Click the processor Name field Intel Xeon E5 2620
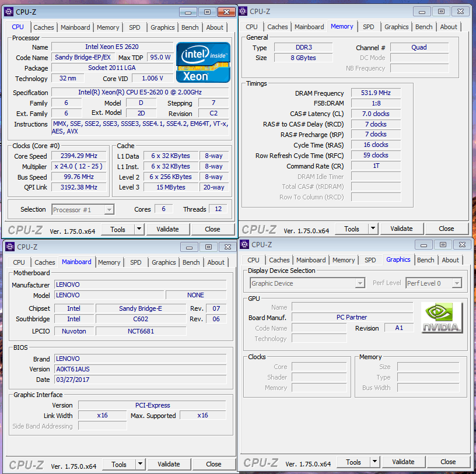This screenshot has height=474, width=476. [112, 47]
